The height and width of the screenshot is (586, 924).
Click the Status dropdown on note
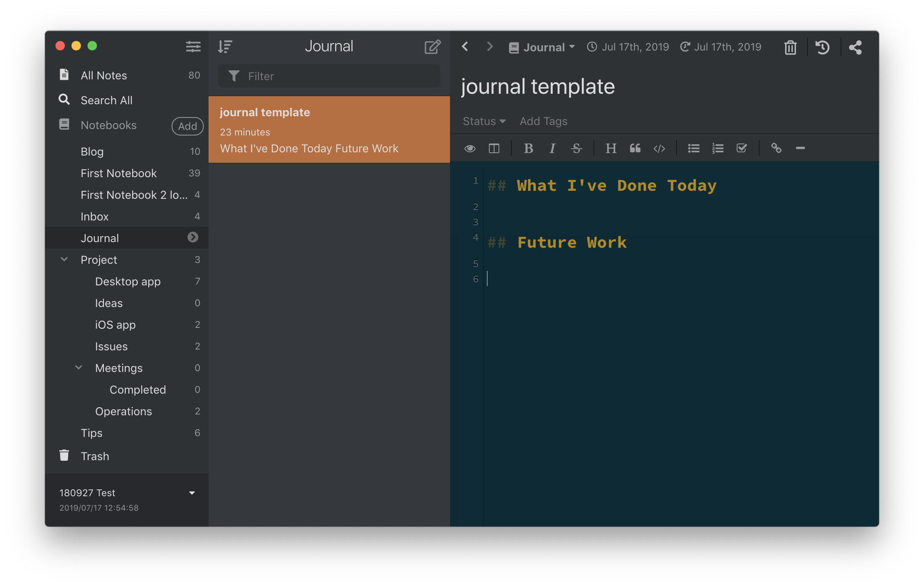[484, 121]
